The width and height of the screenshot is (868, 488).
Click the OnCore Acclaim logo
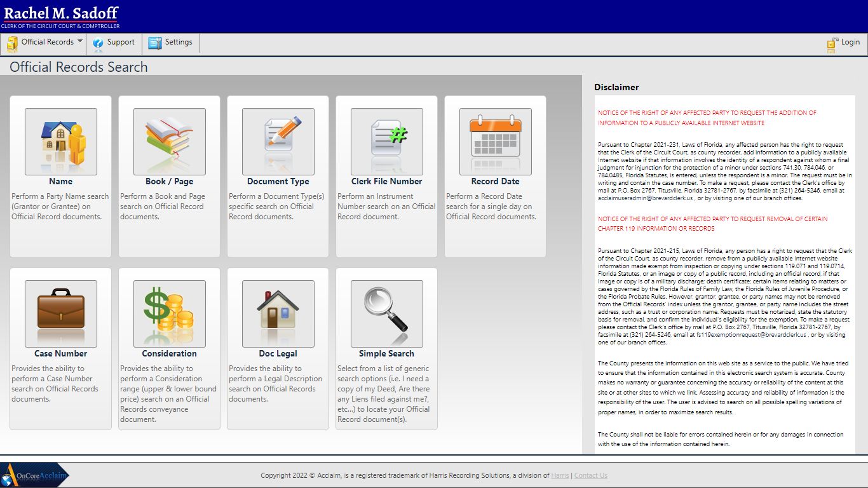pos(35,475)
